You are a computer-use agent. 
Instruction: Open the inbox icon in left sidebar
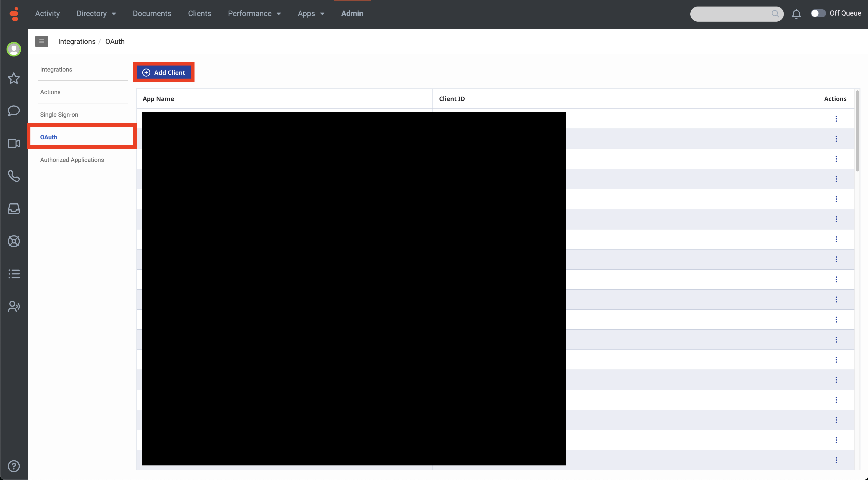click(14, 209)
